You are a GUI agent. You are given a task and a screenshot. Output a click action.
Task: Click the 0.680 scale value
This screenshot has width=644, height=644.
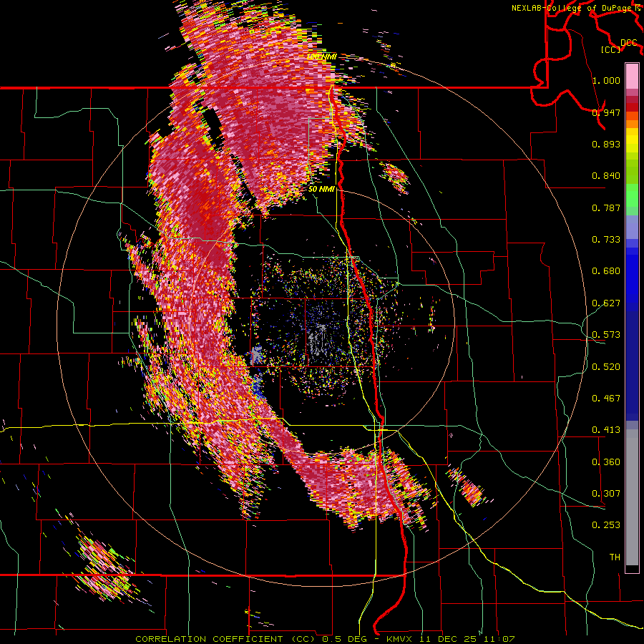coord(606,271)
